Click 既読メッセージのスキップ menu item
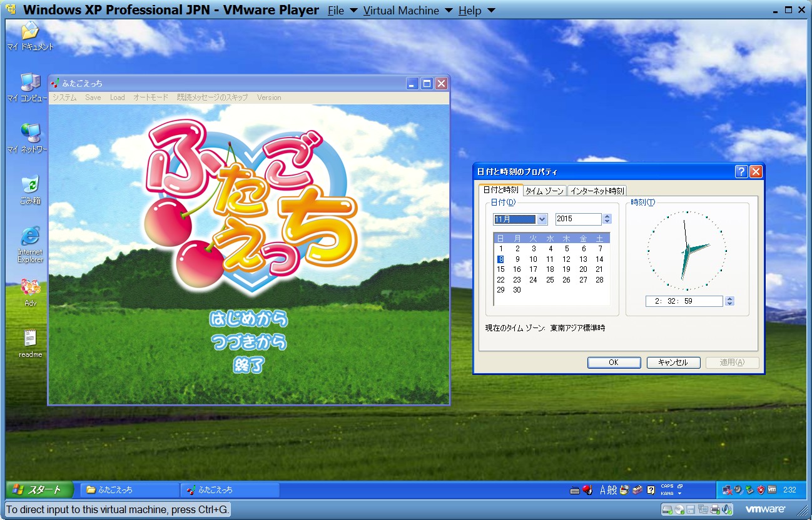Screen dimensions: 812x520 point(212,97)
